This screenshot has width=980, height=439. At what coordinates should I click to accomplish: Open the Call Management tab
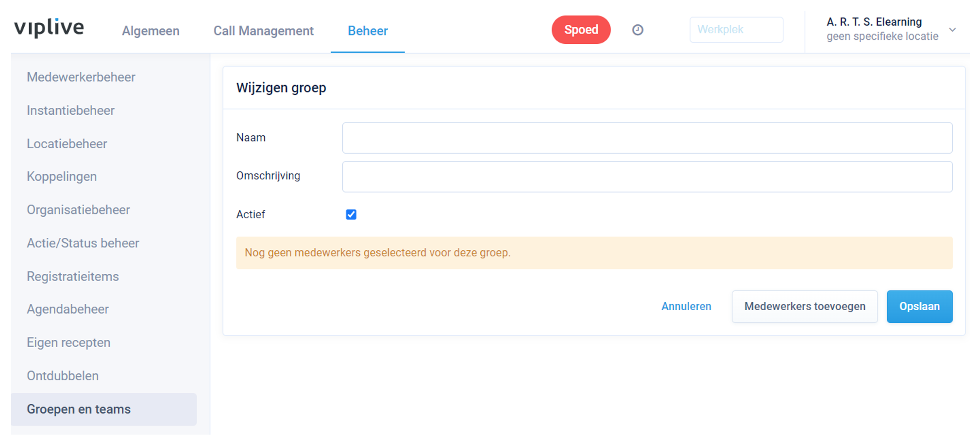[x=263, y=31]
